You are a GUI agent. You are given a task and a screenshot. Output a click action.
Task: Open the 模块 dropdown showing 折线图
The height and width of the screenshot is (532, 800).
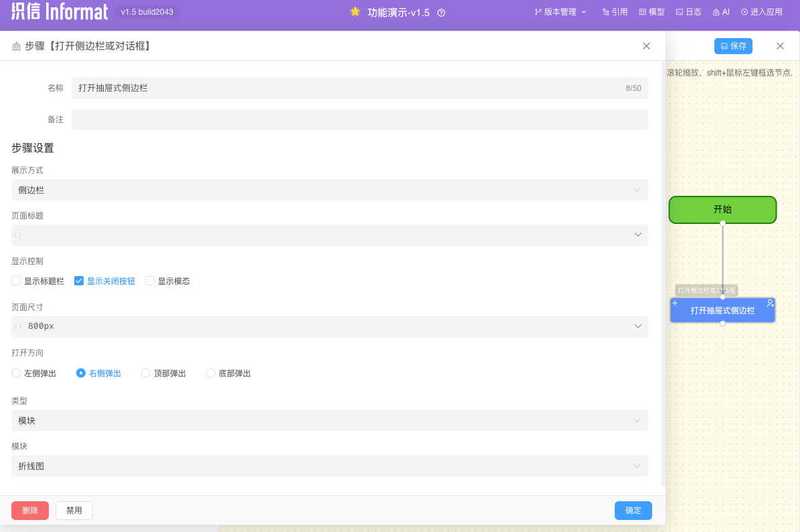(329, 466)
